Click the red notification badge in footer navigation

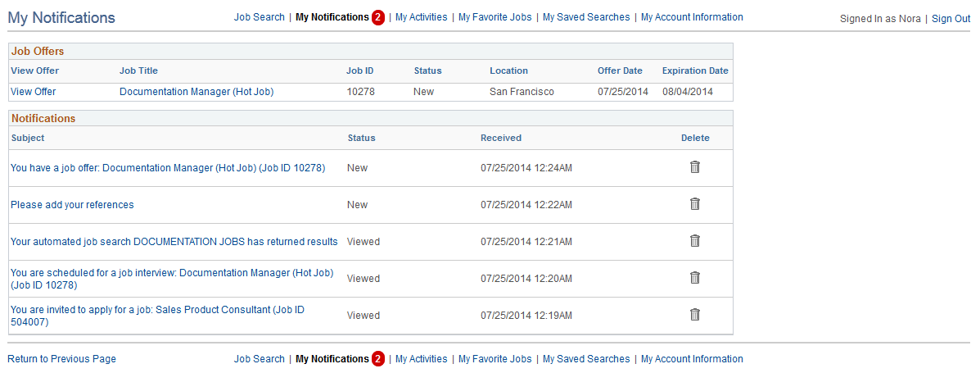click(377, 359)
